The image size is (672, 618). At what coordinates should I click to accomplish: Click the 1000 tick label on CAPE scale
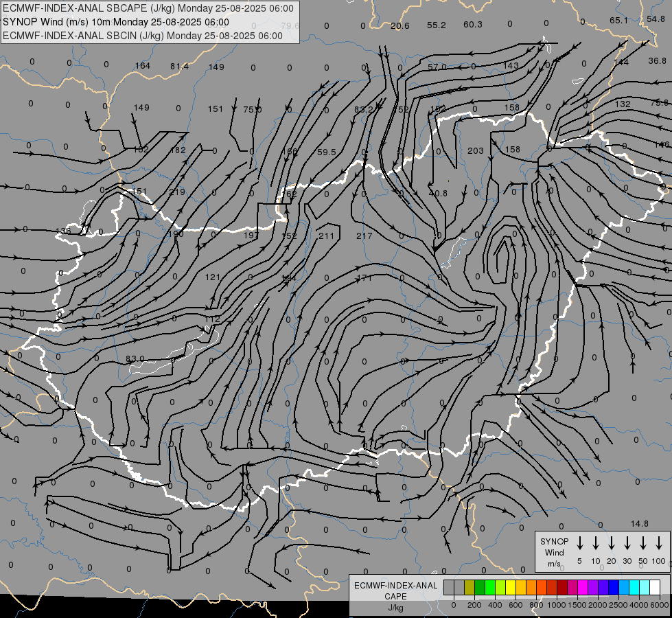(x=556, y=605)
